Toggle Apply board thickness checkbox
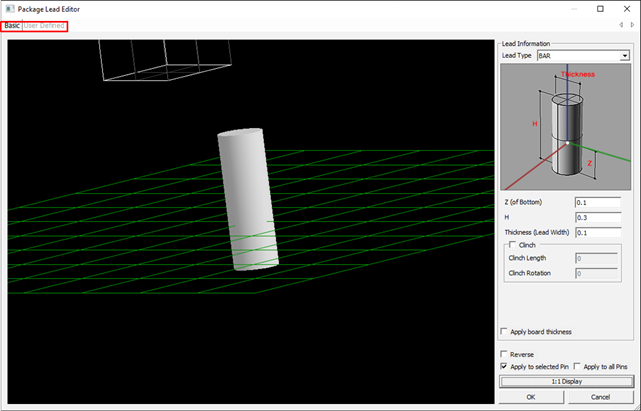Viewport: 641px width, 411px height. tap(503, 332)
